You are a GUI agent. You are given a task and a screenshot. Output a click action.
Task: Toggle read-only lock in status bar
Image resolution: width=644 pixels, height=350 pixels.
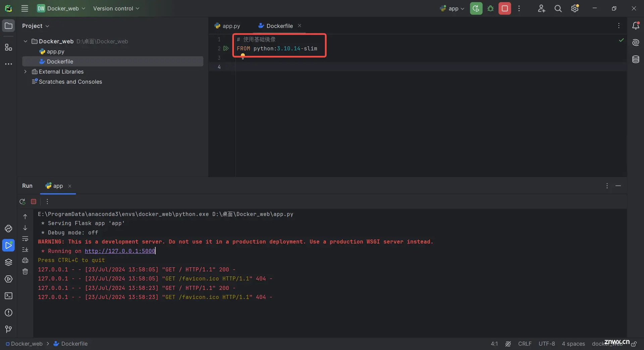[x=634, y=344]
